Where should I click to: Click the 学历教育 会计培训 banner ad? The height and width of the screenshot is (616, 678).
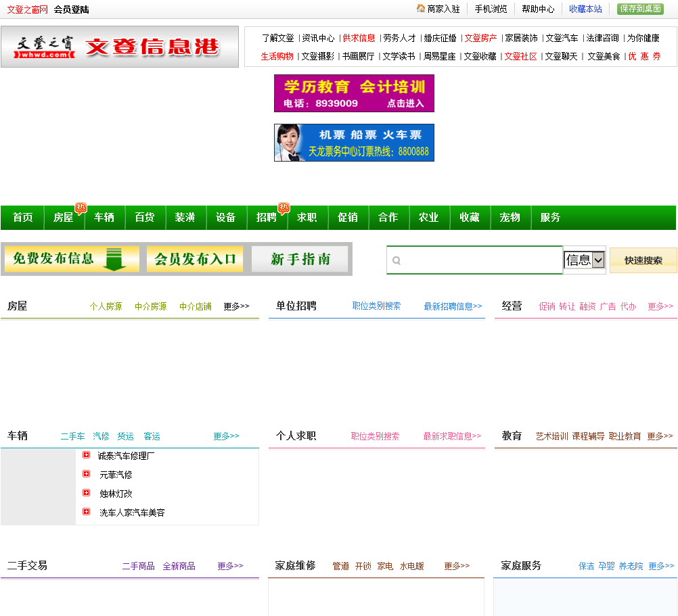tap(354, 93)
